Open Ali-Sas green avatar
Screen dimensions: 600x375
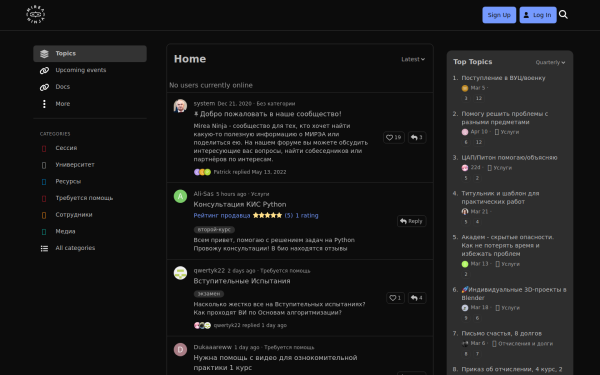[180, 196]
